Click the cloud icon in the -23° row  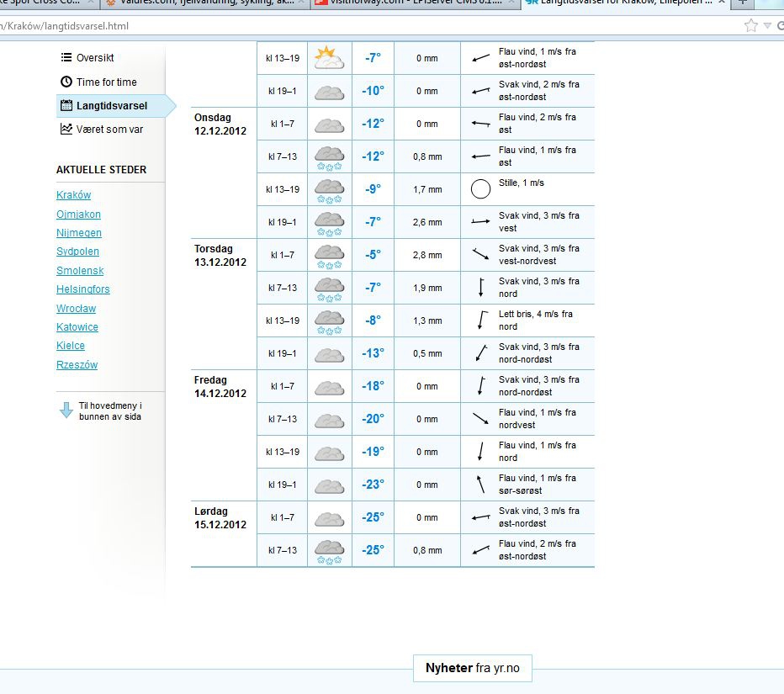[x=329, y=486]
